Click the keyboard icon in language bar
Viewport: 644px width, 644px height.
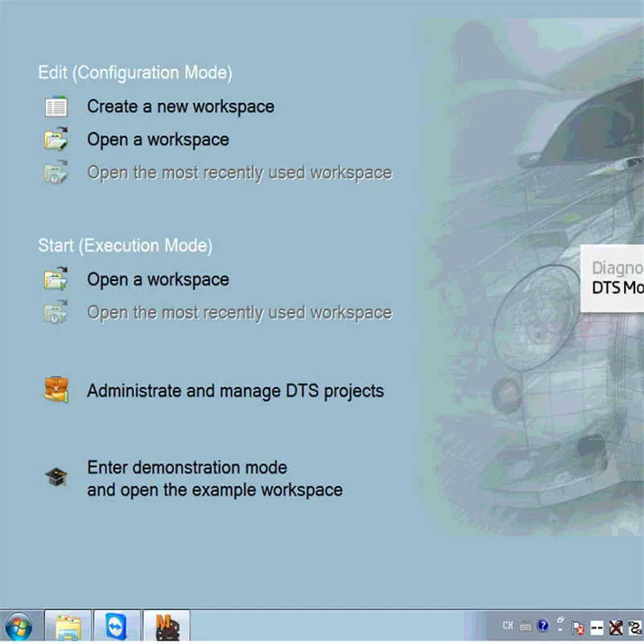[x=526, y=626]
